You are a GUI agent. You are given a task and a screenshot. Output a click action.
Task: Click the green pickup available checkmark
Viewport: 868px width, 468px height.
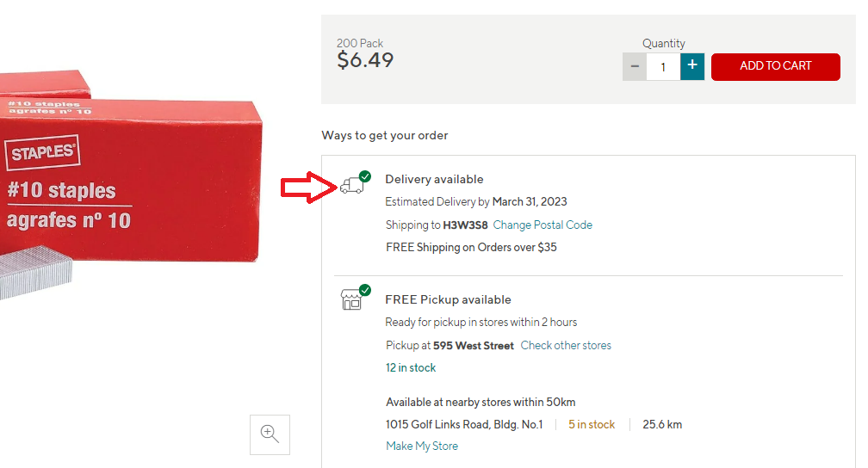pos(365,290)
